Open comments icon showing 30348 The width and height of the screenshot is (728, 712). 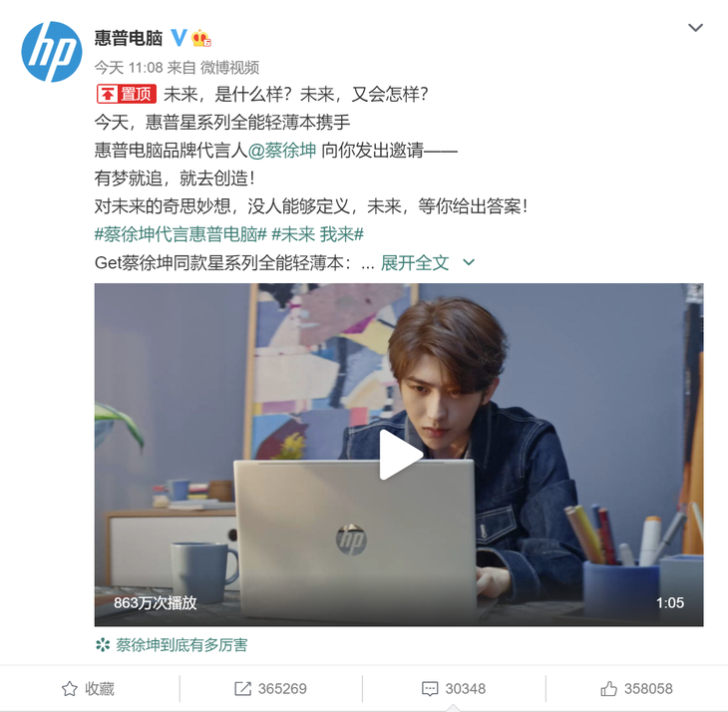(x=430, y=689)
